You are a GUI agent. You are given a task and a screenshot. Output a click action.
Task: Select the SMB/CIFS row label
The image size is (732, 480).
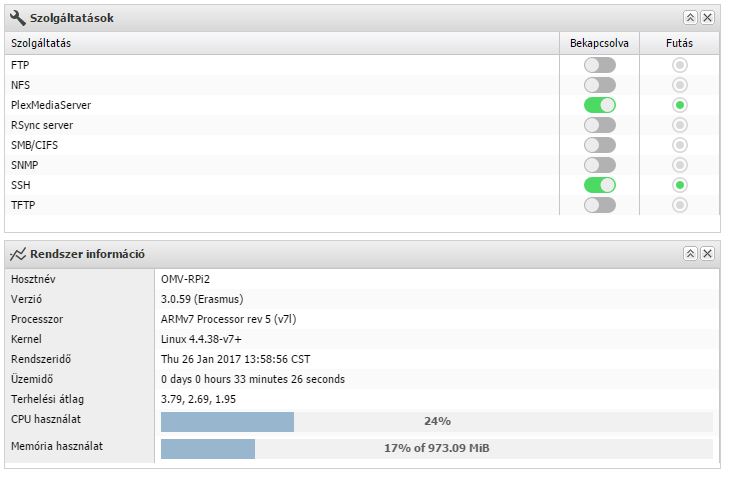pyautogui.click(x=35, y=146)
